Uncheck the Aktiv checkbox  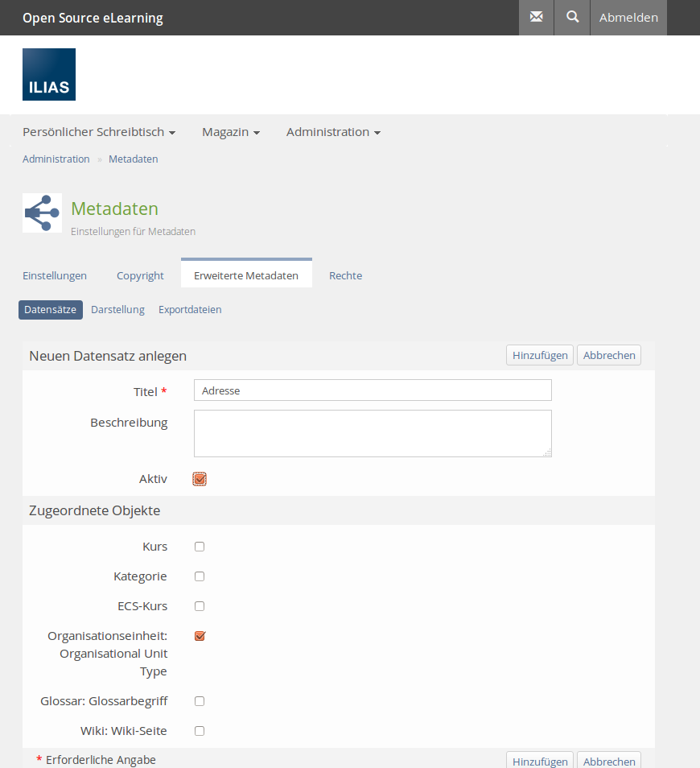[x=200, y=479]
